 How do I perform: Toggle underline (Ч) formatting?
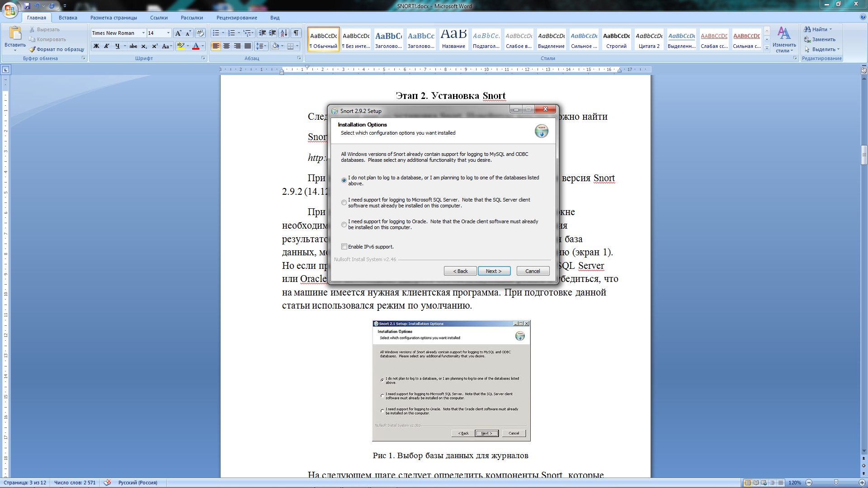point(117,46)
